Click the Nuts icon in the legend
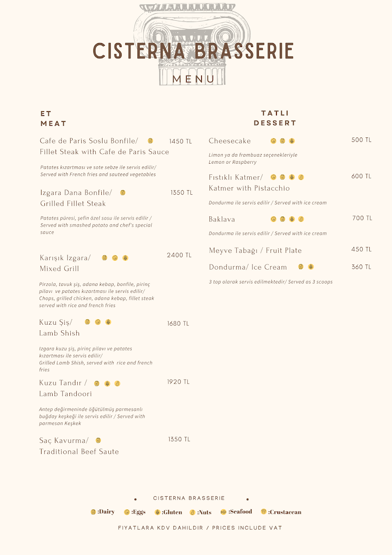The width and height of the screenshot is (392, 555). pyautogui.click(x=193, y=512)
